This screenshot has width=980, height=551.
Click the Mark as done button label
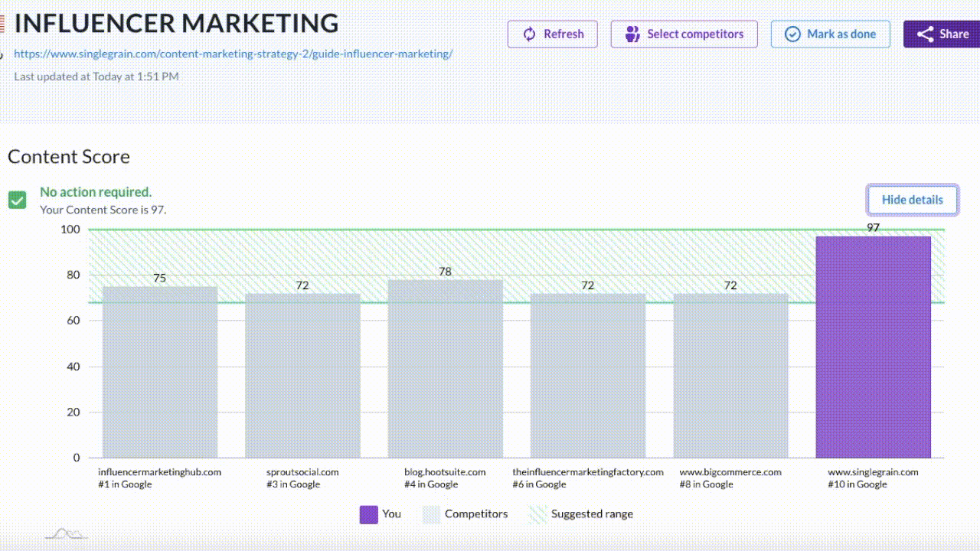[x=841, y=34]
